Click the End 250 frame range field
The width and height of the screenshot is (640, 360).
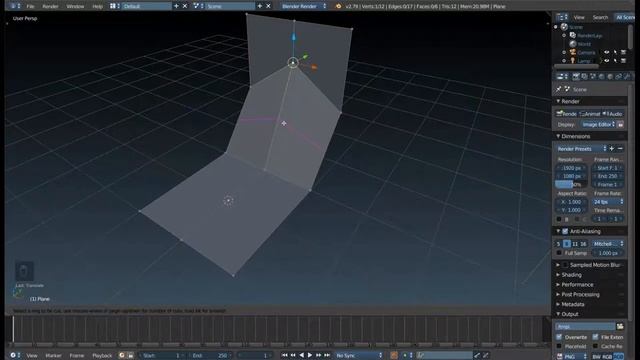tap(607, 176)
